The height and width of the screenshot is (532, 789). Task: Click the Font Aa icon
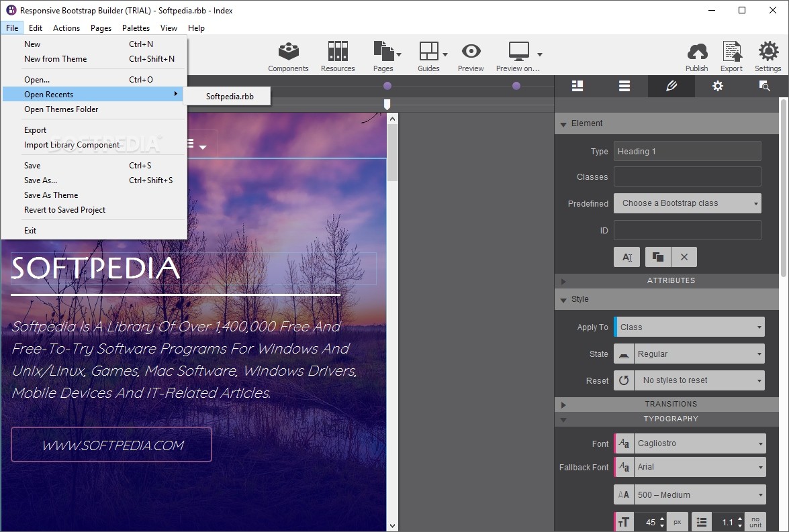pos(624,443)
